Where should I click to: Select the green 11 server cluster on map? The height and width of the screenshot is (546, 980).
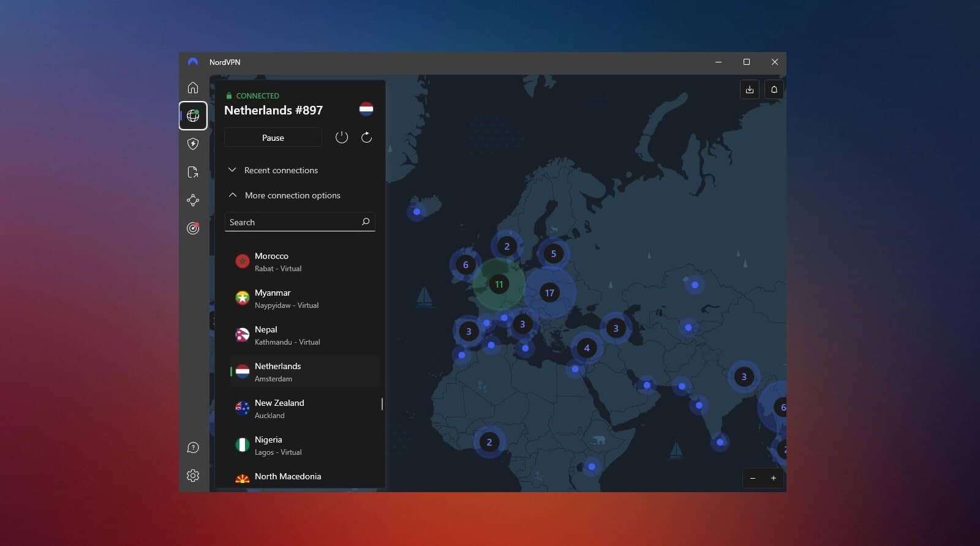499,284
